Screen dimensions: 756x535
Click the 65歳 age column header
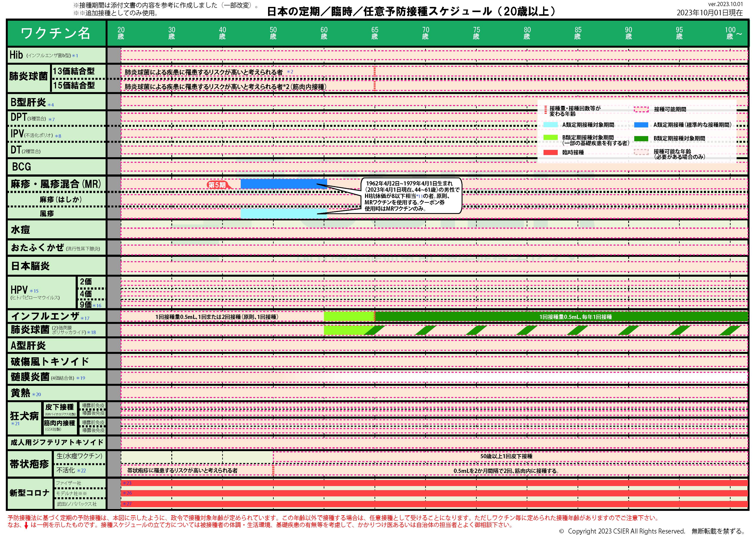click(x=375, y=33)
